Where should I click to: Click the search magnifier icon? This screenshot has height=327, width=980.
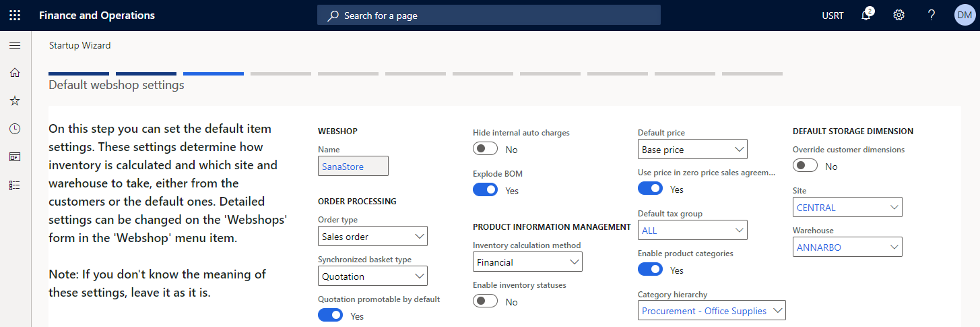click(333, 15)
